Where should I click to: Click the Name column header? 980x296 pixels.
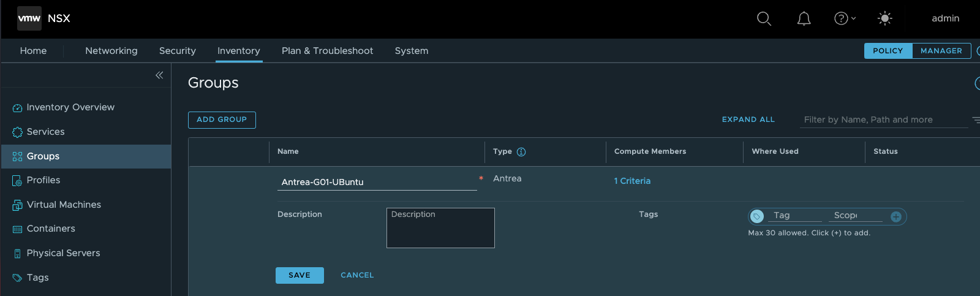coord(288,151)
